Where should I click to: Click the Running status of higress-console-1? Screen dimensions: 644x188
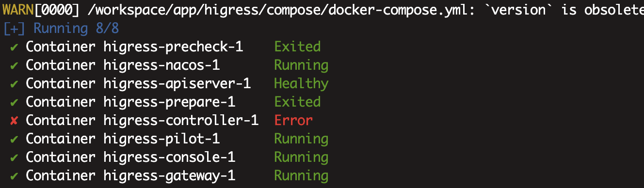[301, 157]
